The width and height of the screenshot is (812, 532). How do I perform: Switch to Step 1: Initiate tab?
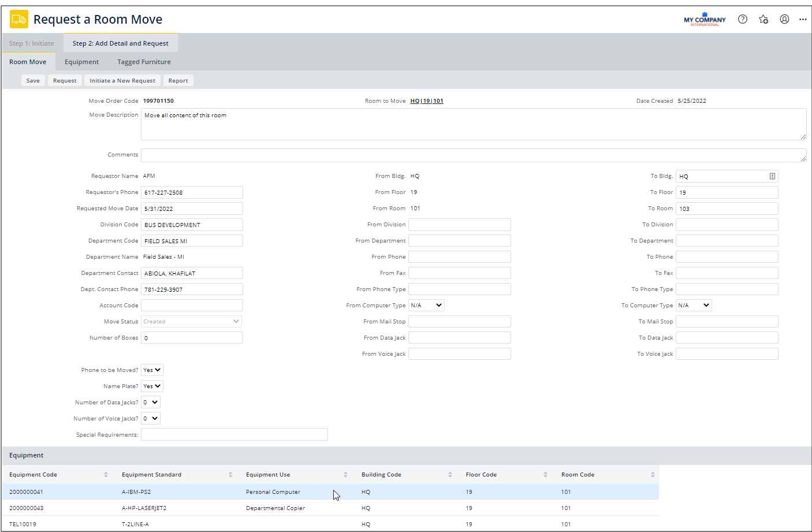[x=31, y=43]
